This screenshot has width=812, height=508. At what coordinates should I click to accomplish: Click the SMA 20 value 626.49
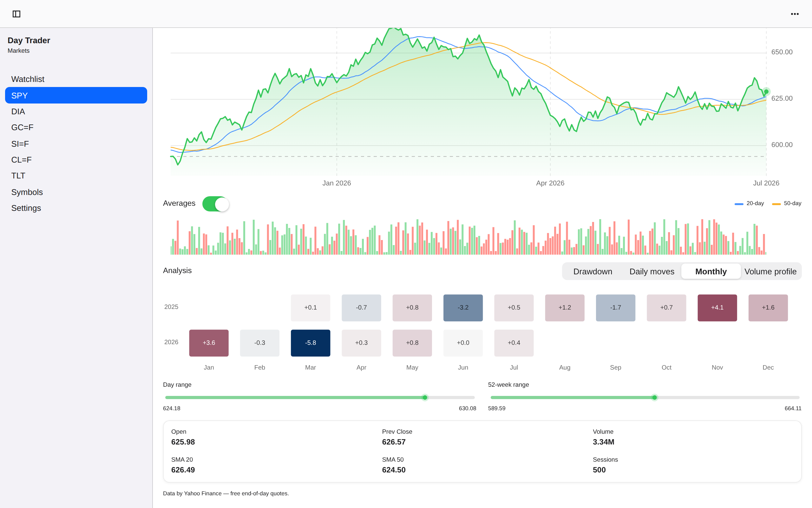183,470
